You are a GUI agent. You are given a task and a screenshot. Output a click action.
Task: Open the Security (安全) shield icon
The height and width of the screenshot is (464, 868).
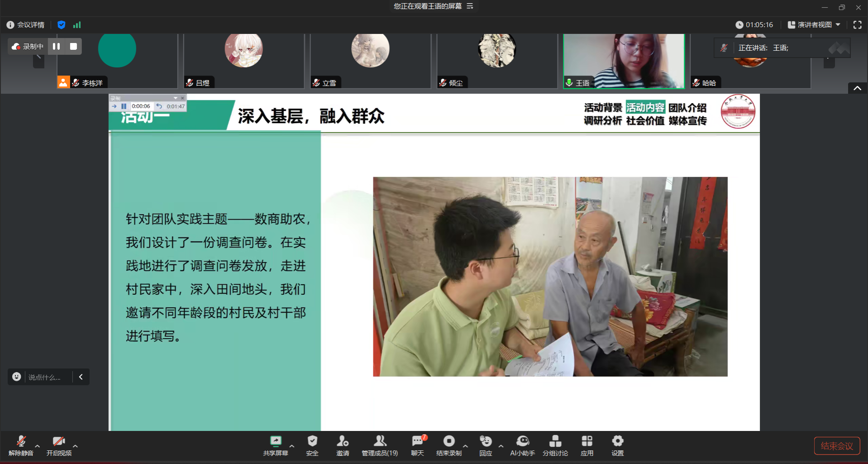(312, 445)
